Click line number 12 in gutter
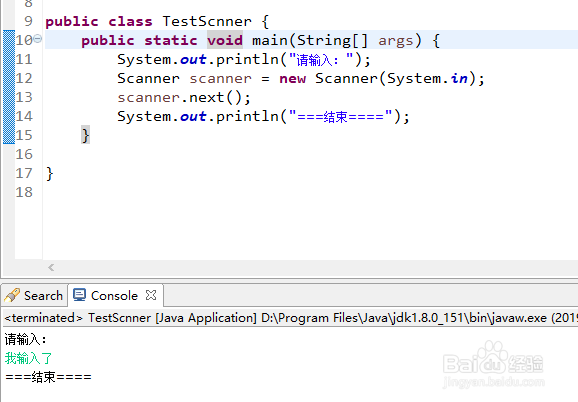This screenshot has width=578, height=402. pos(24,78)
